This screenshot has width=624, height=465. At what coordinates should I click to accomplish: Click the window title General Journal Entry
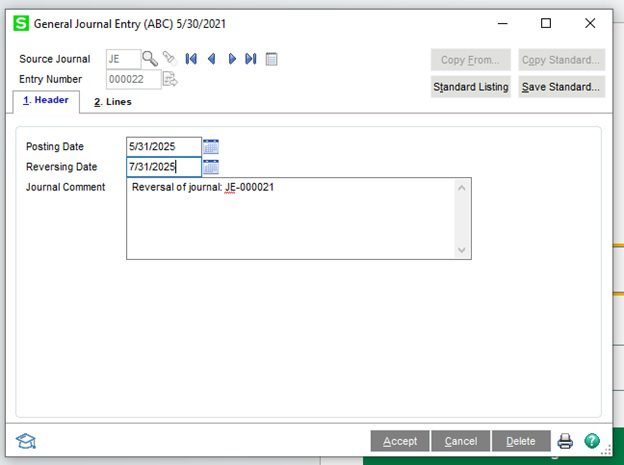(130, 24)
